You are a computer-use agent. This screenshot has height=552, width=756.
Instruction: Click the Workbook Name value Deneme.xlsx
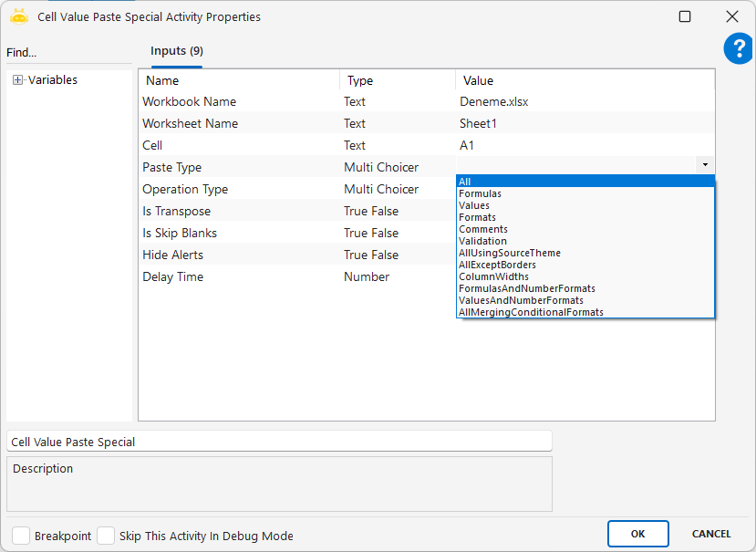(493, 101)
